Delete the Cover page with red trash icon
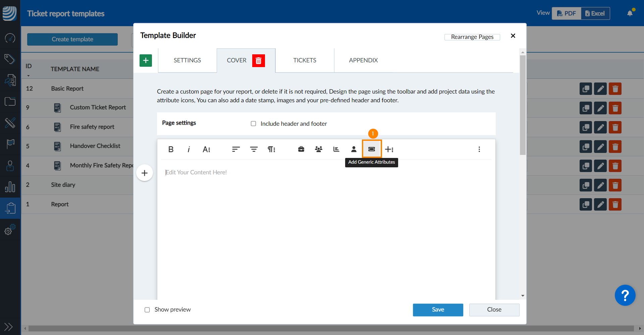The image size is (644, 335). (258, 61)
